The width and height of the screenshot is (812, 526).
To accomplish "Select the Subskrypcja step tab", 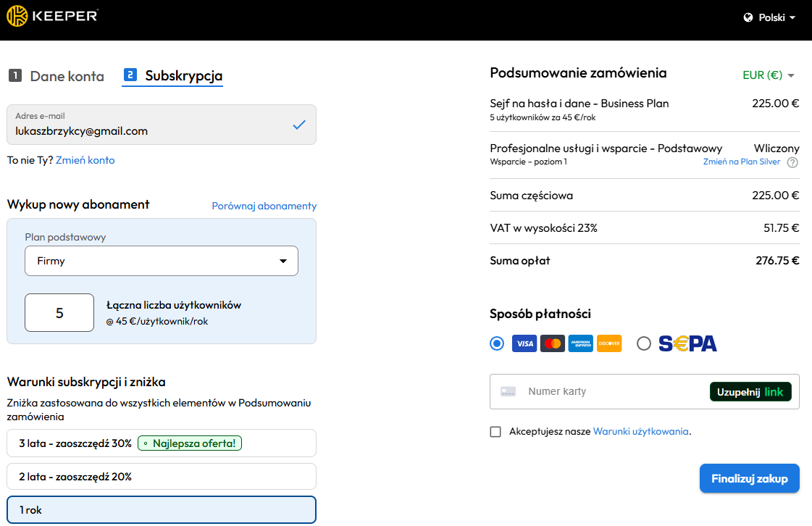I will tap(173, 76).
